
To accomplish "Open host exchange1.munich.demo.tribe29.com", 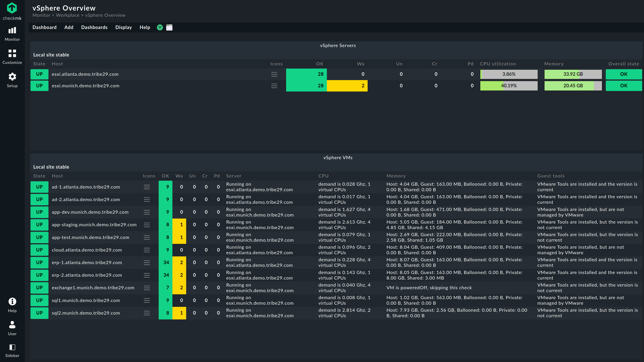I will pos(93,288).
